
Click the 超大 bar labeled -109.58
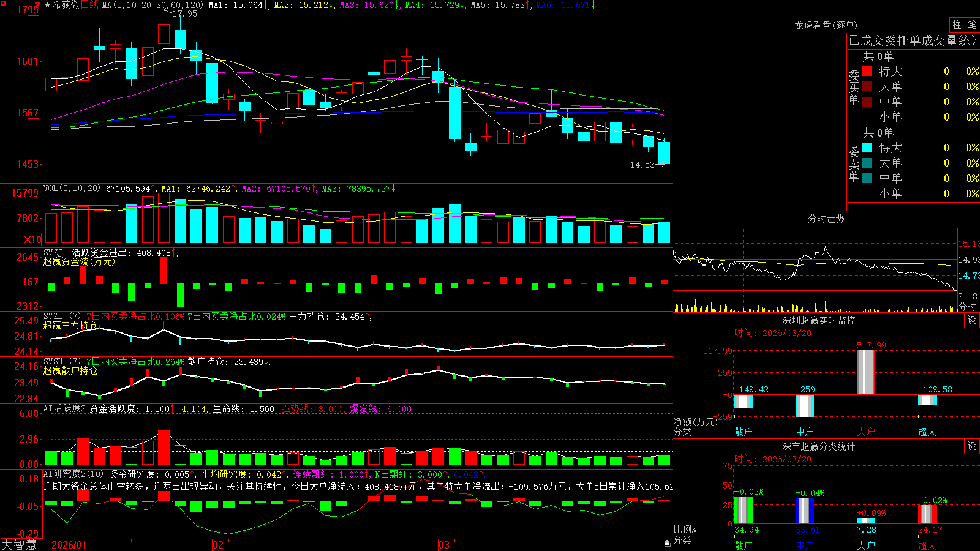pyautogui.click(x=927, y=400)
